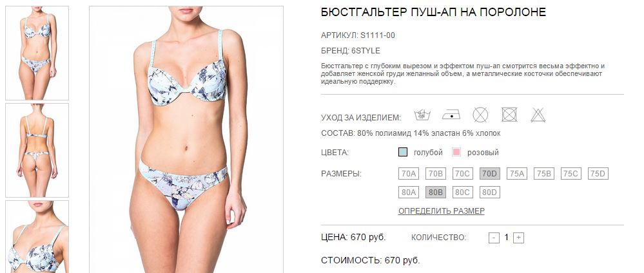
Task: Open the back view thumbnail
Action: click(37, 150)
